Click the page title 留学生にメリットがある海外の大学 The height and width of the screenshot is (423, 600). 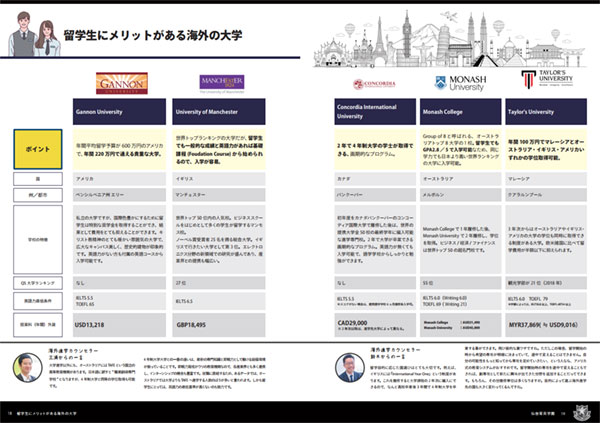pyautogui.click(x=153, y=35)
